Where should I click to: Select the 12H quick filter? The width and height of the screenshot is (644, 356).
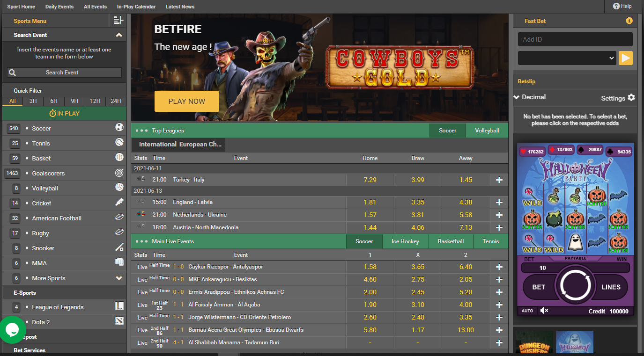pyautogui.click(x=95, y=101)
